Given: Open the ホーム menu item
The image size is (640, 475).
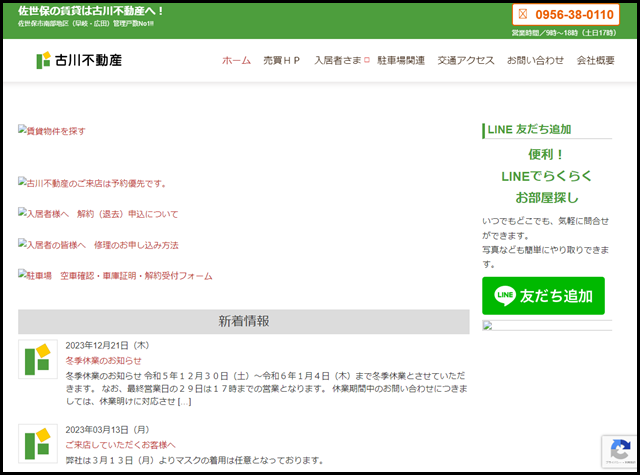Looking at the screenshot, I should pos(236,60).
